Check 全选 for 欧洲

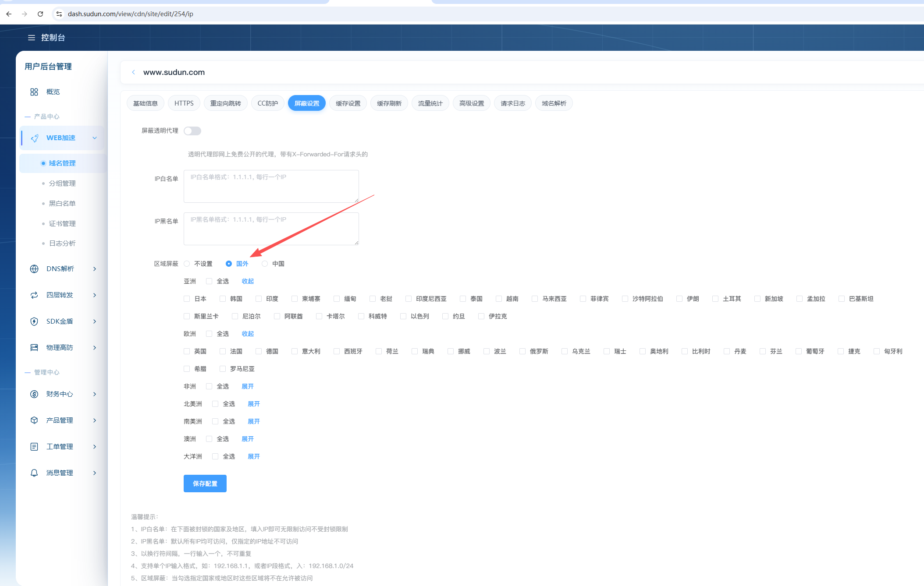point(209,334)
